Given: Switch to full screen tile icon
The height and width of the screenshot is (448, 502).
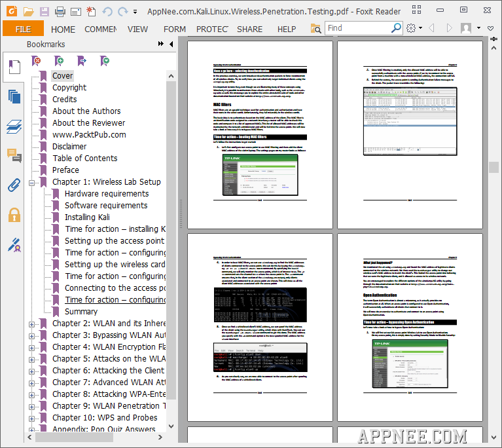Looking at the screenshot, I should [416, 10].
